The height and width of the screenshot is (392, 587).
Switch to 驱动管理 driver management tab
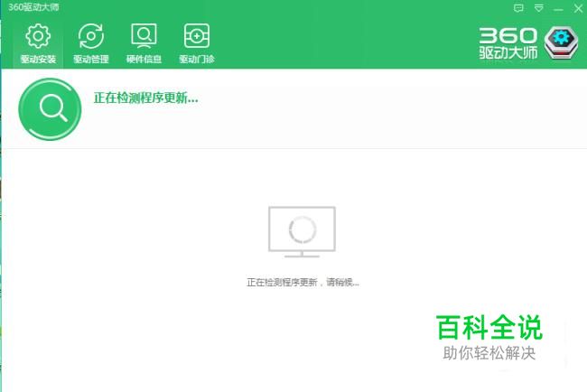91,43
